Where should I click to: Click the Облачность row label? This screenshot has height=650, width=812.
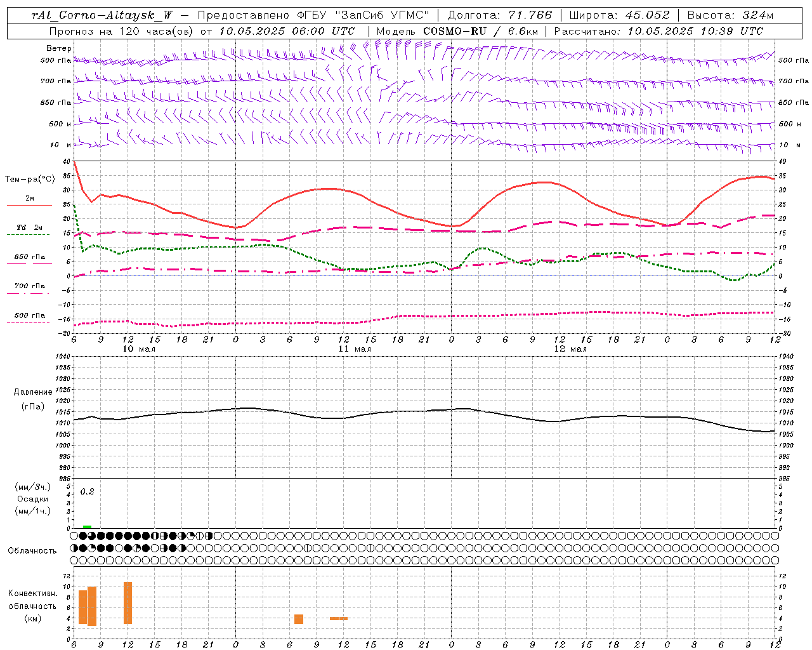[32, 551]
